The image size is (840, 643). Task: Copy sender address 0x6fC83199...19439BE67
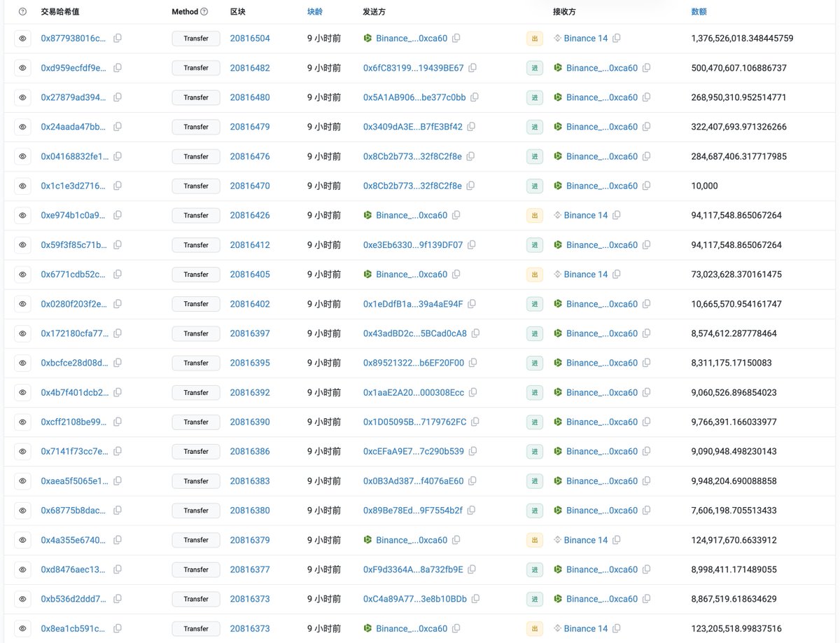click(472, 68)
